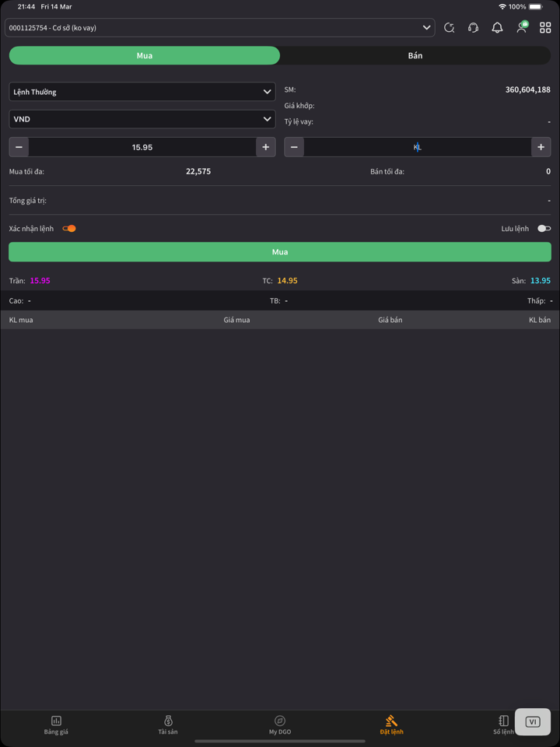This screenshot has height=747, width=560.
Task: Expand the VND symbol dropdown
Action: pyautogui.click(x=142, y=119)
